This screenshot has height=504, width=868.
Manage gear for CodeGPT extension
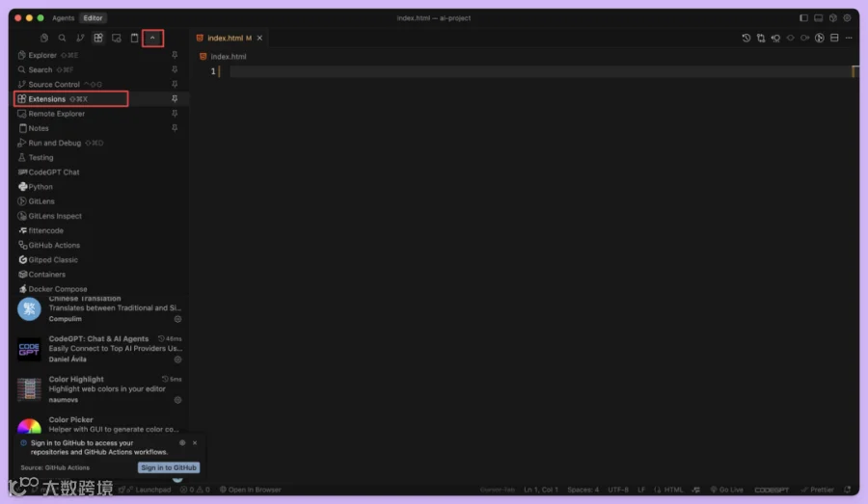point(177,359)
